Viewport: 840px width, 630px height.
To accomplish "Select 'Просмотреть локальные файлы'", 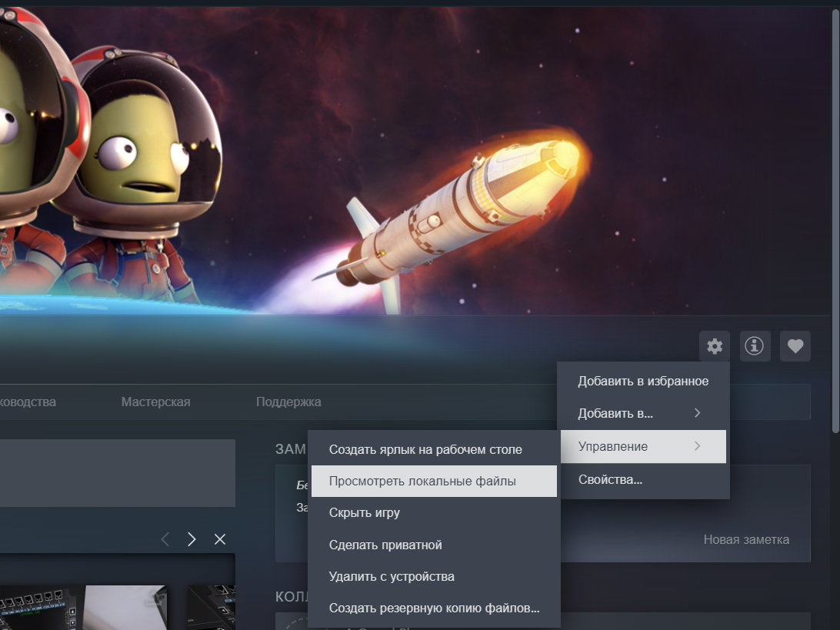I will [x=434, y=481].
